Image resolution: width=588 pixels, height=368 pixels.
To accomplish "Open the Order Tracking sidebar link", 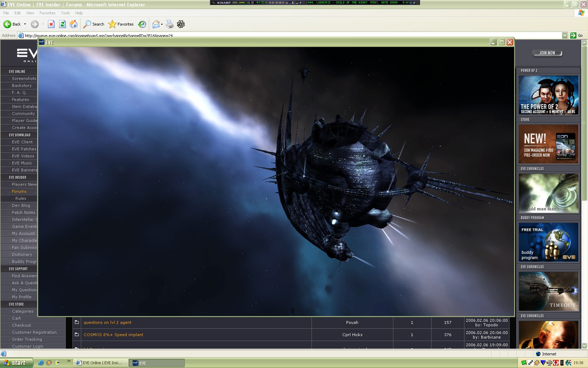I will tap(27, 339).
